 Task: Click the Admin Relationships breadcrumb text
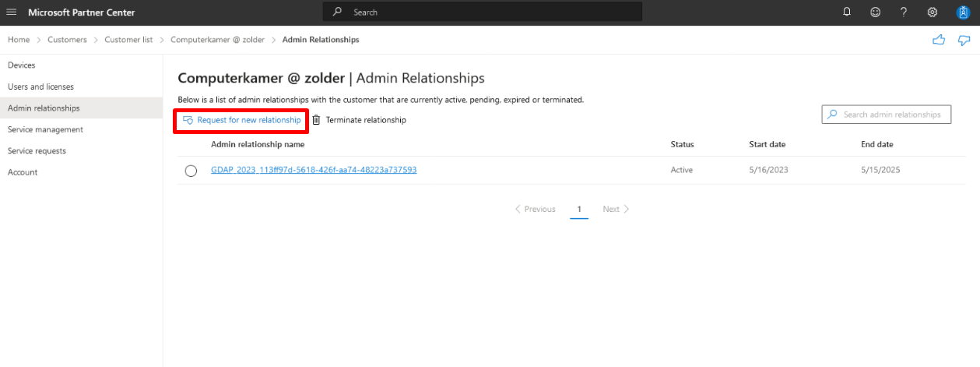click(321, 40)
